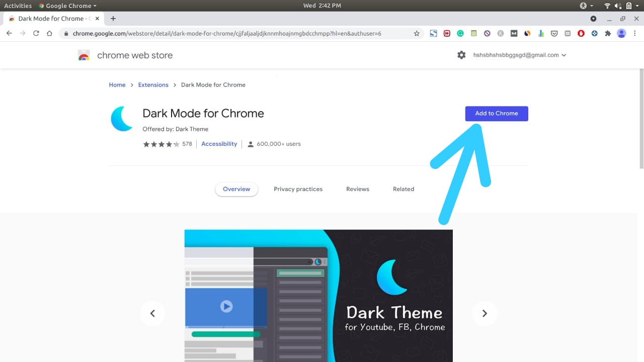644x362 pixels.
Task: Open the Related tab
Action: 404,189
